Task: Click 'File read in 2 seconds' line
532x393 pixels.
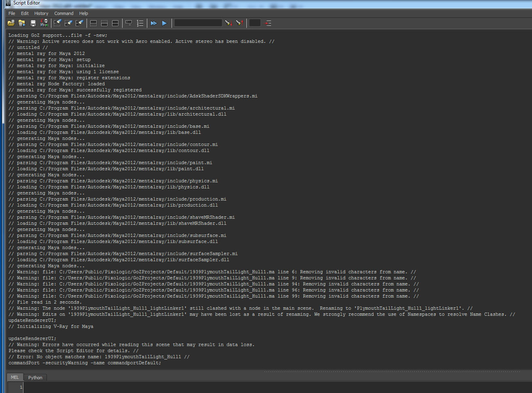Action: pos(45,302)
